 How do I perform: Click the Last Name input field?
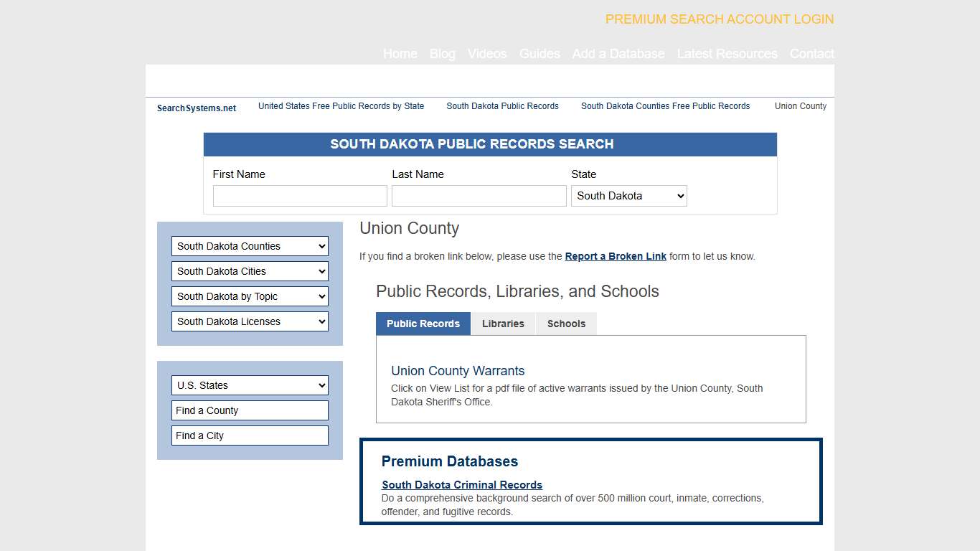pyautogui.click(x=479, y=195)
